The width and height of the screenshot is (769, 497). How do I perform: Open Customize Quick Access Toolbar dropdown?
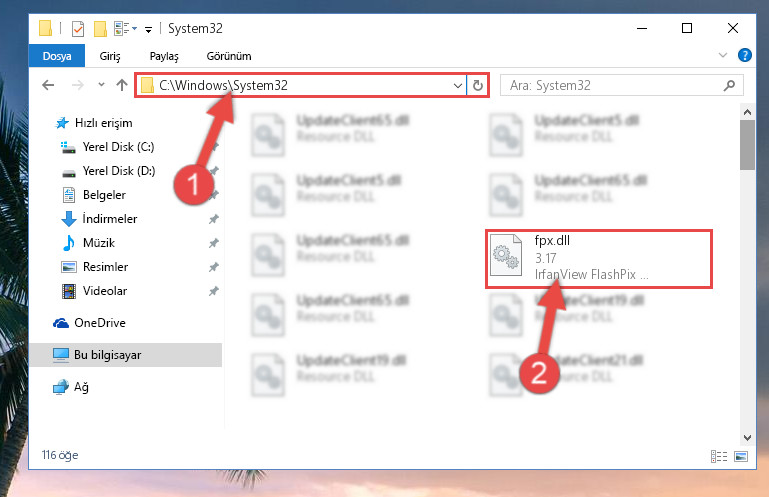[148, 29]
